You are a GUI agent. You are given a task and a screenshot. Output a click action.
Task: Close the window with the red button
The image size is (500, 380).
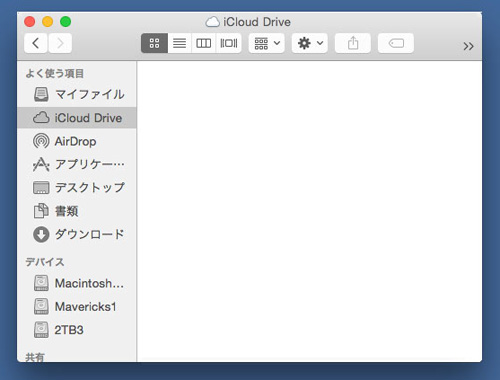pos(30,22)
